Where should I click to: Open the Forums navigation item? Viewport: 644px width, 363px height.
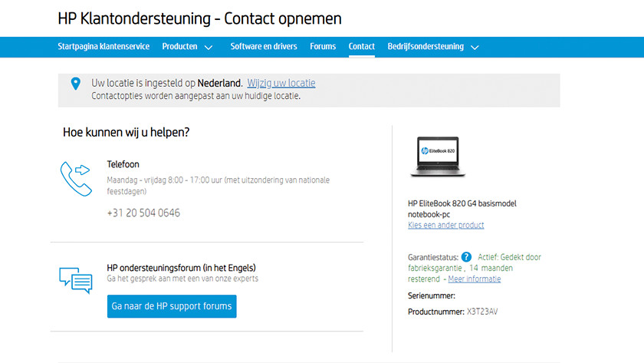click(x=323, y=46)
